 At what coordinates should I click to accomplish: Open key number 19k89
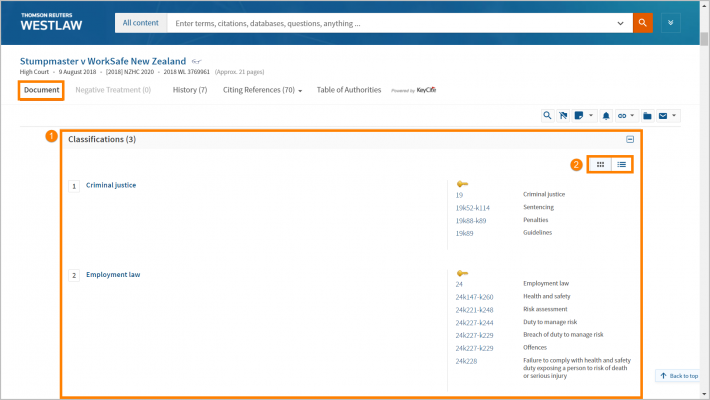tap(465, 233)
